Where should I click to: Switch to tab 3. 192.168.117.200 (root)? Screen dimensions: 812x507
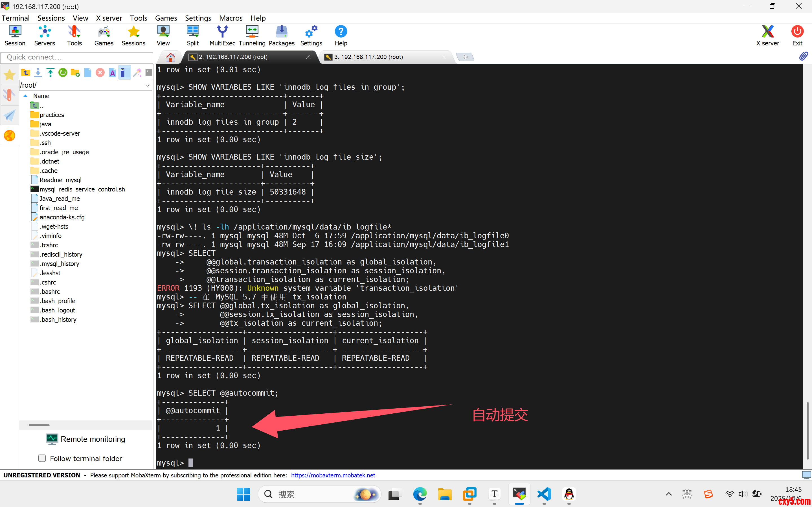[369, 57]
